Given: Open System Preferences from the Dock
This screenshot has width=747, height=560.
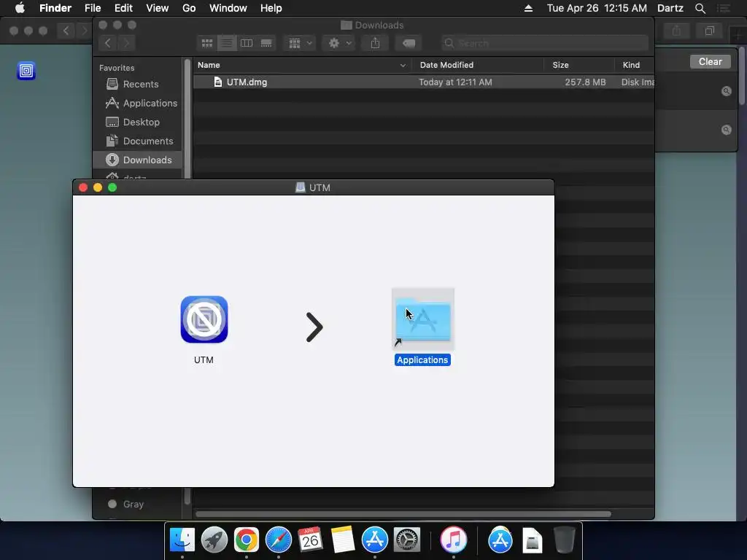Looking at the screenshot, I should [407, 540].
